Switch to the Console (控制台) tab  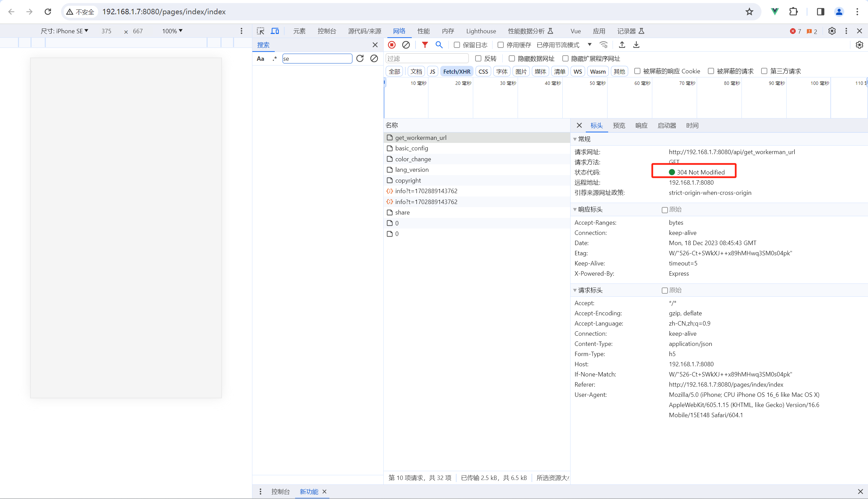pos(327,31)
